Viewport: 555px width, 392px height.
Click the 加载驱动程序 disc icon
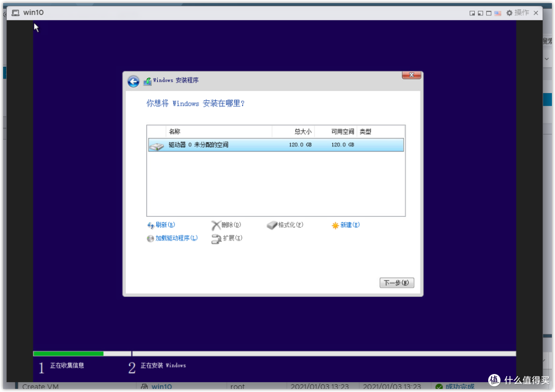click(151, 238)
